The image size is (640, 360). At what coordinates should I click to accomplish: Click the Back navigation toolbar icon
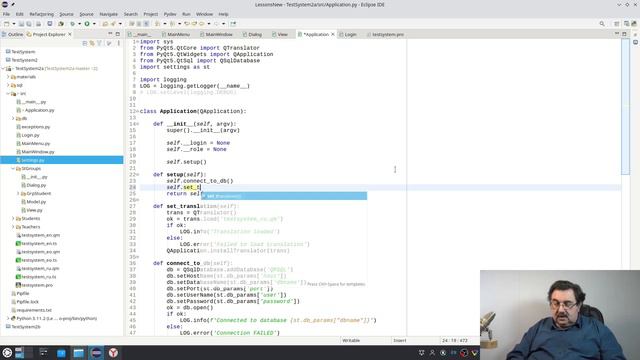[202, 24]
